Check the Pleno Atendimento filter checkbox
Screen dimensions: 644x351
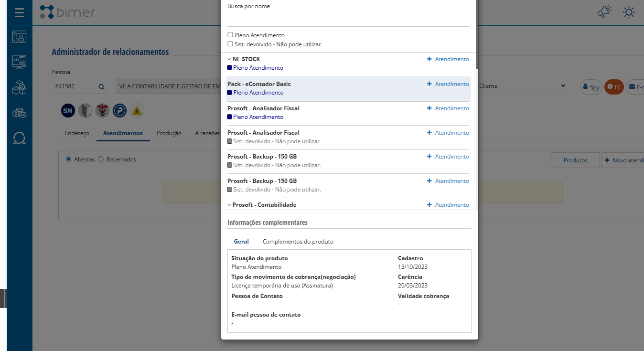tap(230, 35)
